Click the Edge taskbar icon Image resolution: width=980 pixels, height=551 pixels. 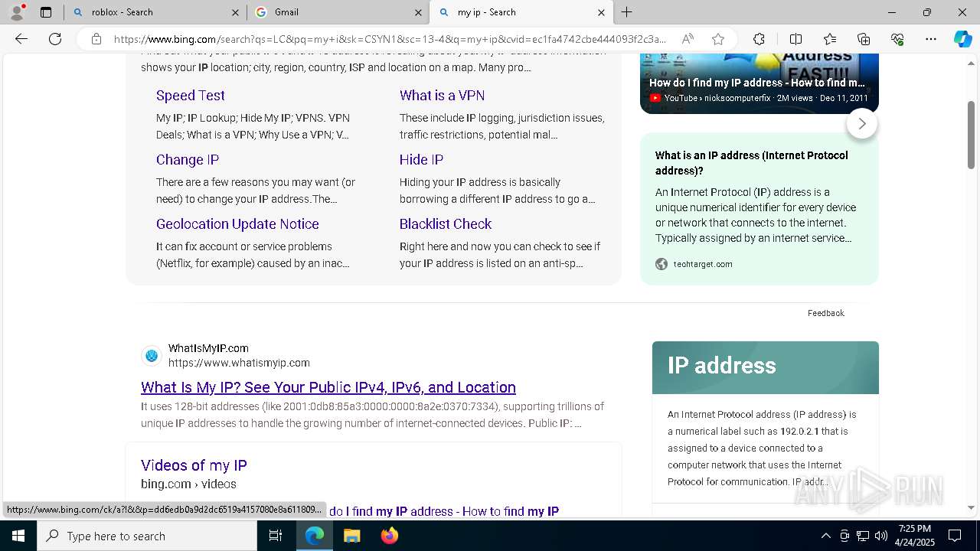(x=315, y=536)
